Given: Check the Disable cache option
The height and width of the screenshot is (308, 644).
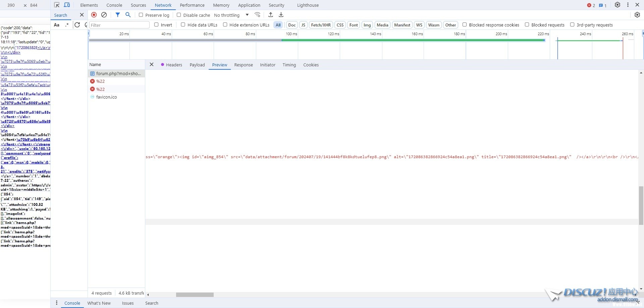Looking at the screenshot, I should click(x=179, y=15).
